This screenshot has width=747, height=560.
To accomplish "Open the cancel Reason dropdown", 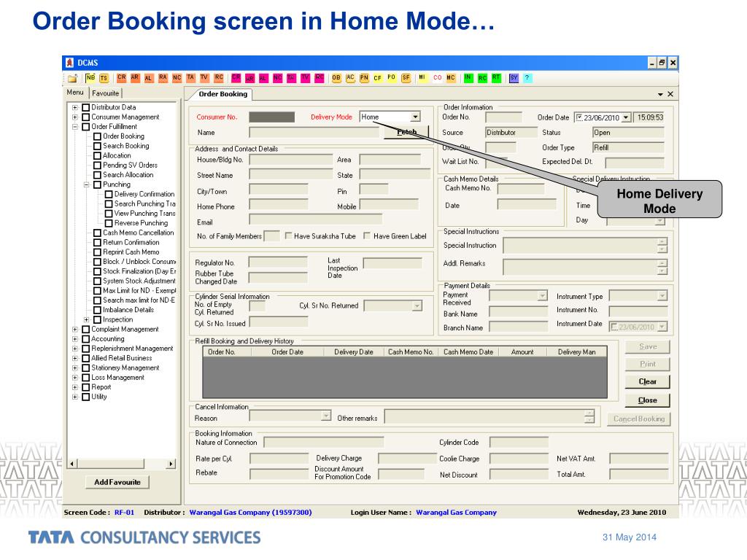I will (326, 416).
